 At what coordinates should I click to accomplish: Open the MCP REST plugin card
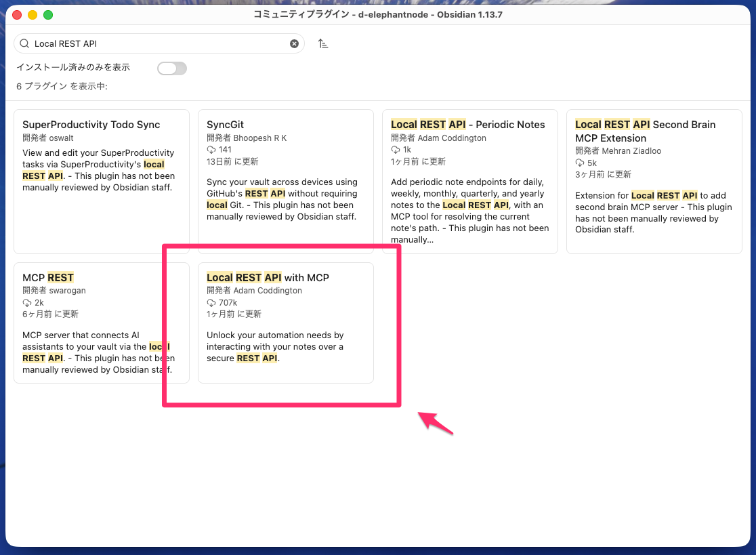coord(102,323)
